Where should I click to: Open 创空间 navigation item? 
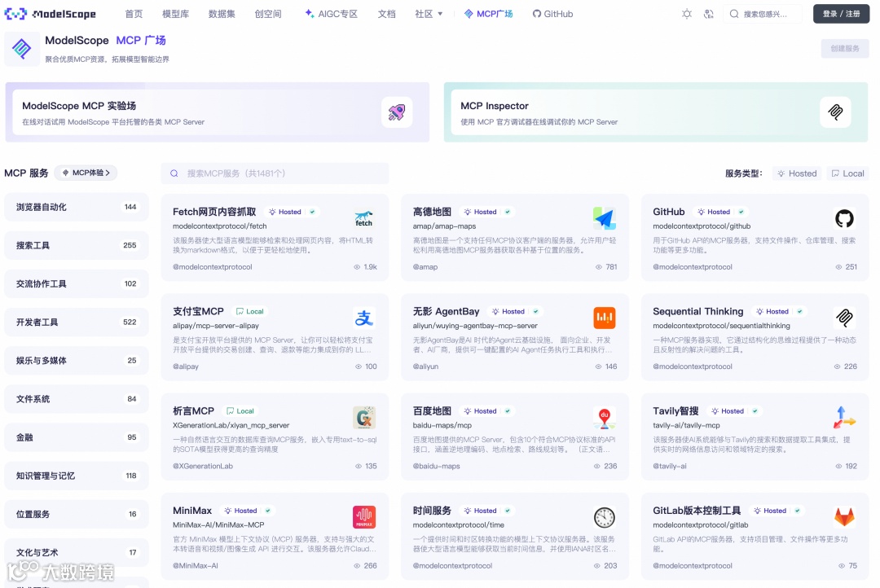pyautogui.click(x=268, y=14)
